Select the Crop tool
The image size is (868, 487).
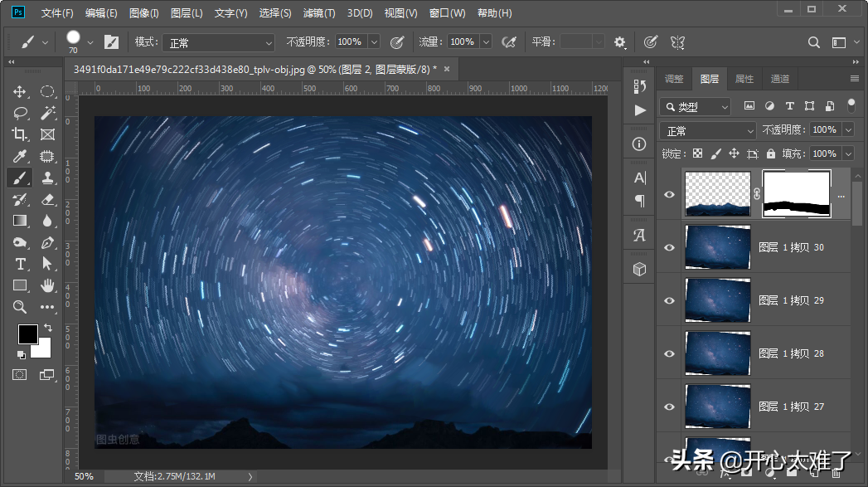(19, 134)
